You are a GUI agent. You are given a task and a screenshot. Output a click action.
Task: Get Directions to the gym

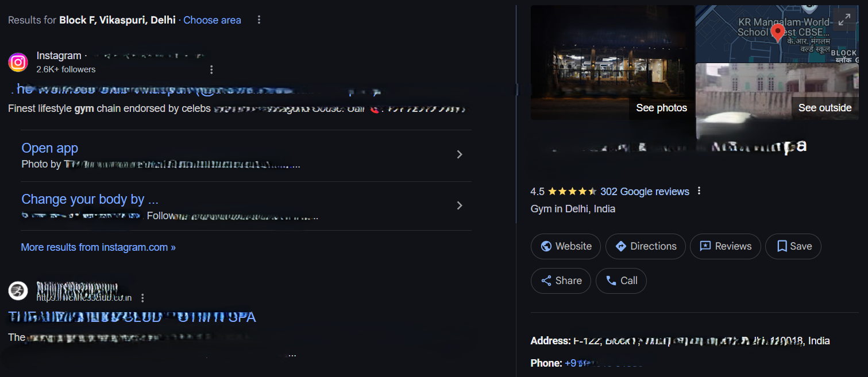tap(646, 246)
